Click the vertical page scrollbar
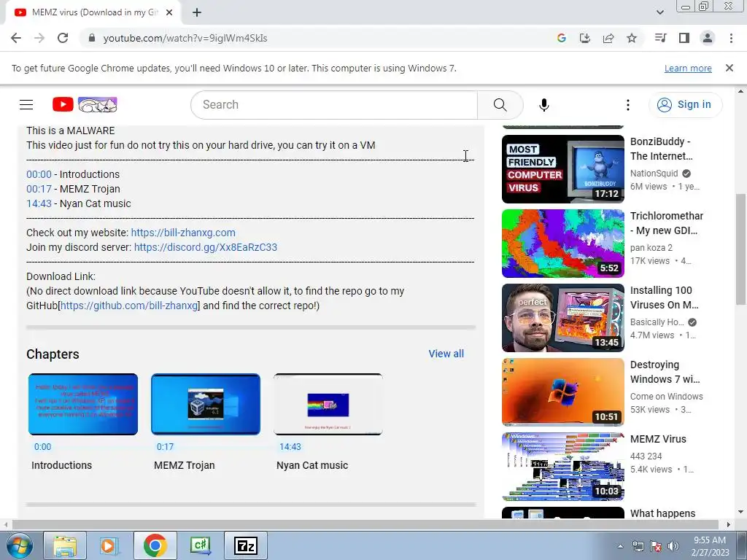This screenshot has width=747, height=560. (740, 249)
